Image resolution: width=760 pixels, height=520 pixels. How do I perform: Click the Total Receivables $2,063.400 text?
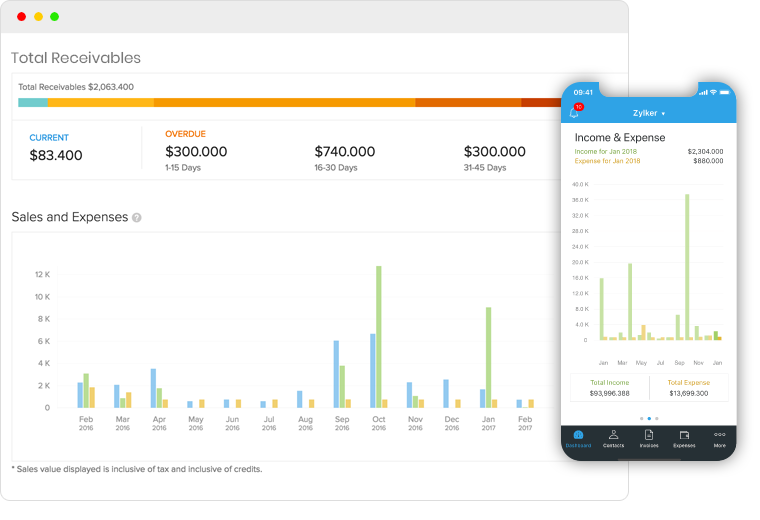(76, 87)
